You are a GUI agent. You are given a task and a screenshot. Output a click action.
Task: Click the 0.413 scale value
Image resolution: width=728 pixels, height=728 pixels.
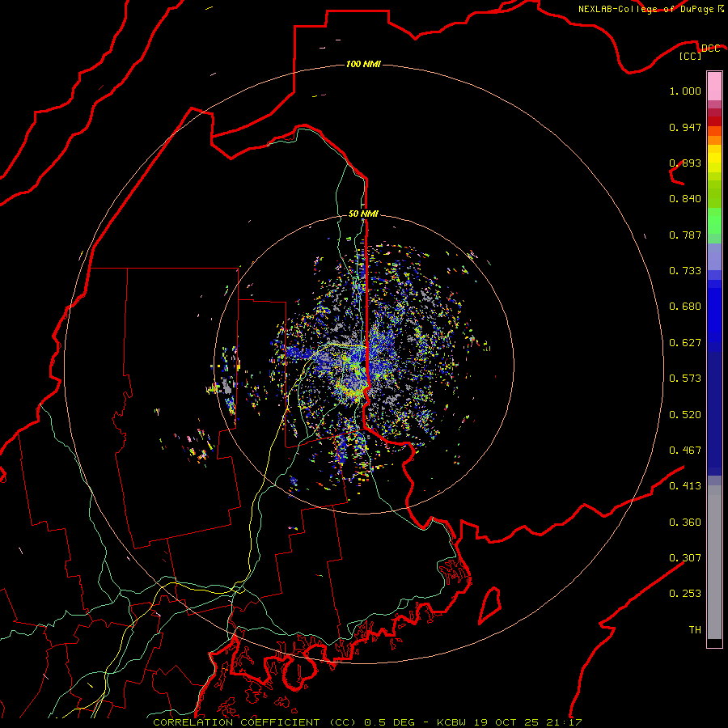pos(685,486)
